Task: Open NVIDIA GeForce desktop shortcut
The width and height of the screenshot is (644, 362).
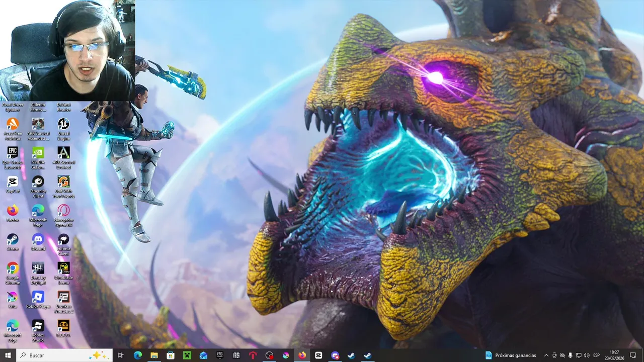Action: 38,158
